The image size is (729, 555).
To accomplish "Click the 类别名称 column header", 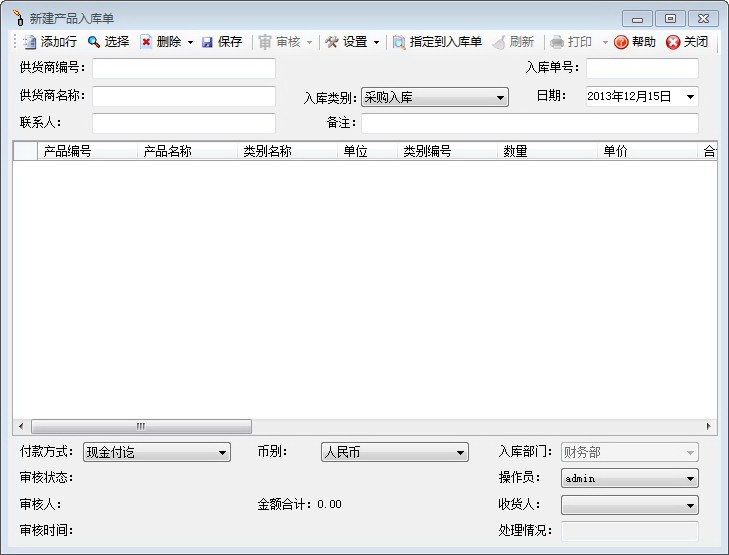I will (287, 151).
